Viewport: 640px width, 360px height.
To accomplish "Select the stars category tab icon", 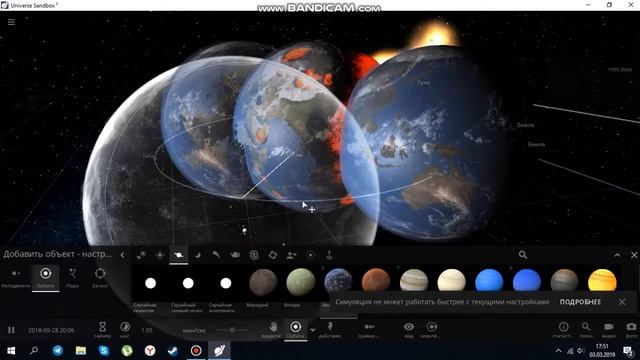I will pyautogui.click(x=160, y=255).
